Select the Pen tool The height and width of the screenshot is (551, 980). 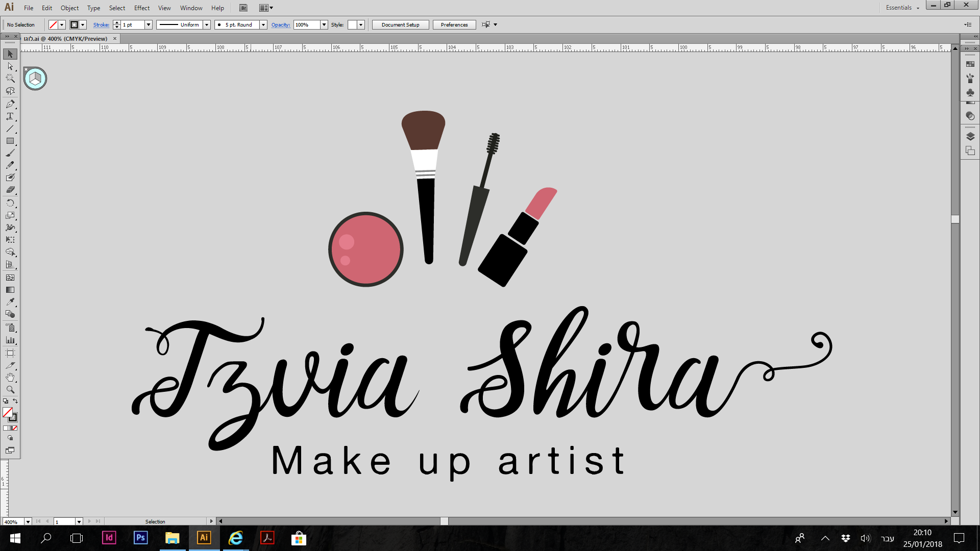click(x=10, y=104)
